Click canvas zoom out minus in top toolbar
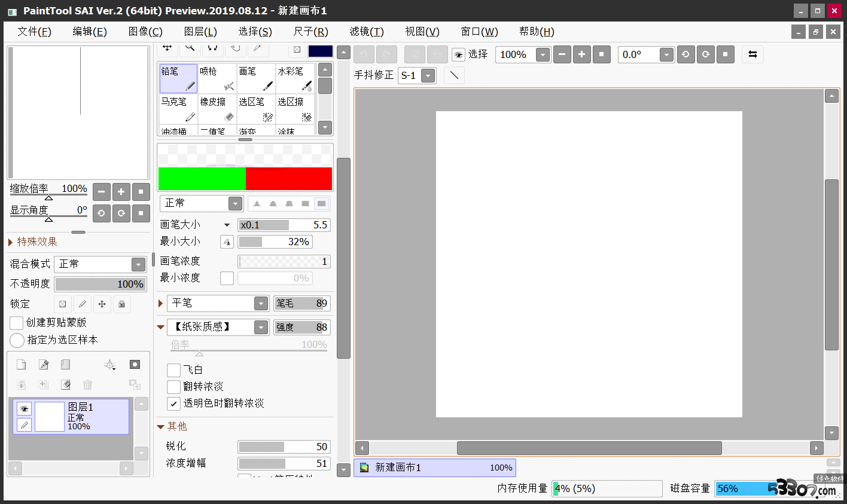Image resolution: width=847 pixels, height=504 pixels. (x=562, y=54)
